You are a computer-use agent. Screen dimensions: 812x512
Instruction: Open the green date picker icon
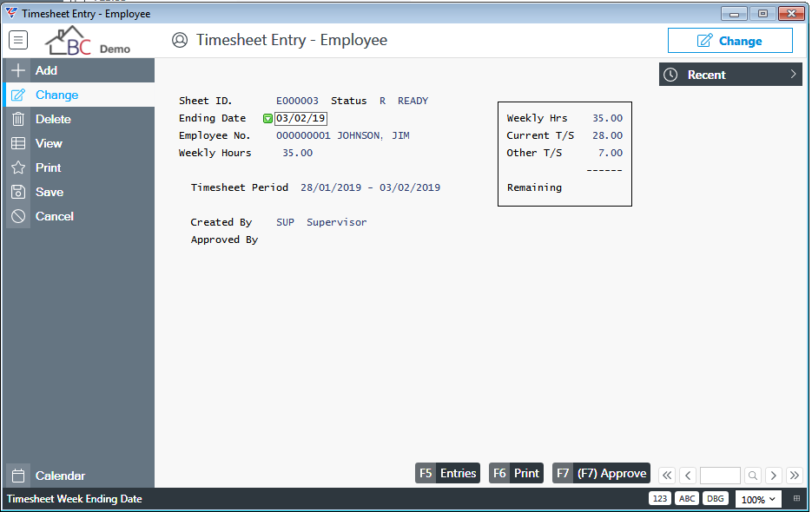(x=267, y=119)
